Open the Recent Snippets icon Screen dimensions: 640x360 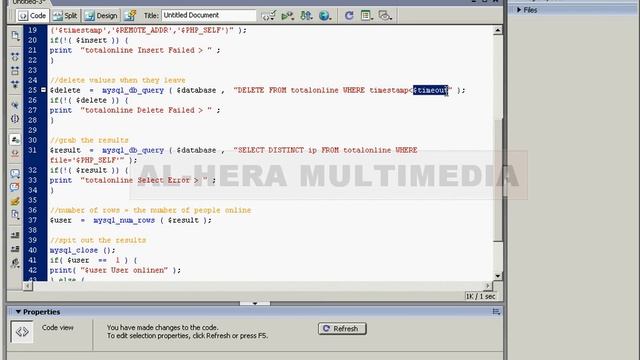point(15,215)
